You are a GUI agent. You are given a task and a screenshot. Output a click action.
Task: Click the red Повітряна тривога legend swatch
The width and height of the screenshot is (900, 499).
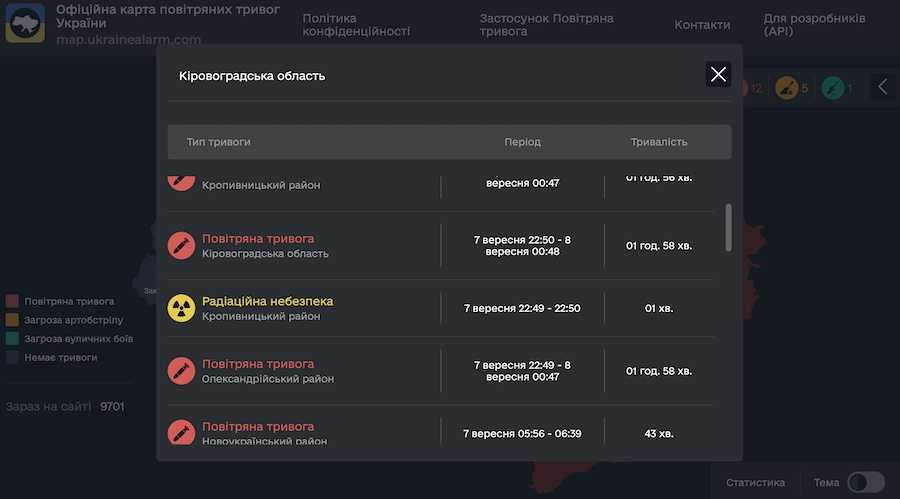click(x=12, y=301)
